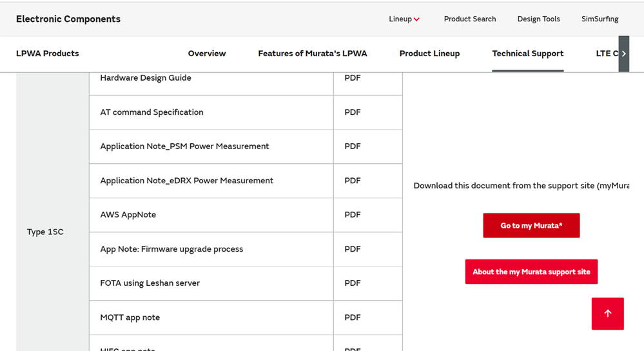644x351 pixels.
Task: Click the Go to my Murata button
Action: (531, 225)
